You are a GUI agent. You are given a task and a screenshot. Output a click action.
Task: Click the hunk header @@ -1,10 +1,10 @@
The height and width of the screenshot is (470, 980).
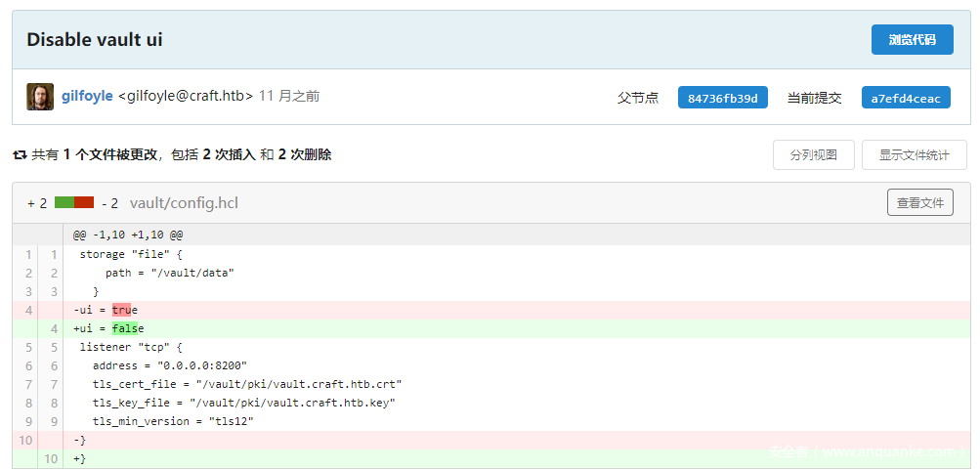tap(127, 235)
